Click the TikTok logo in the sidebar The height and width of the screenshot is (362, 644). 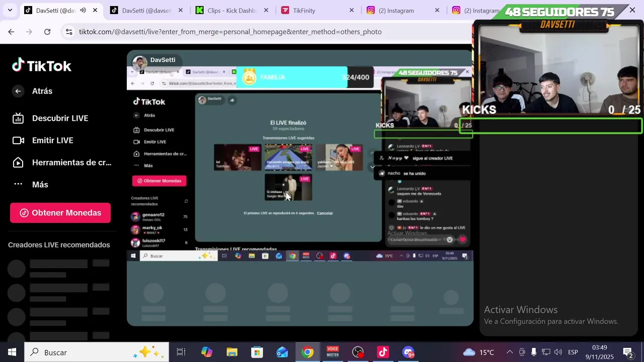point(42,66)
